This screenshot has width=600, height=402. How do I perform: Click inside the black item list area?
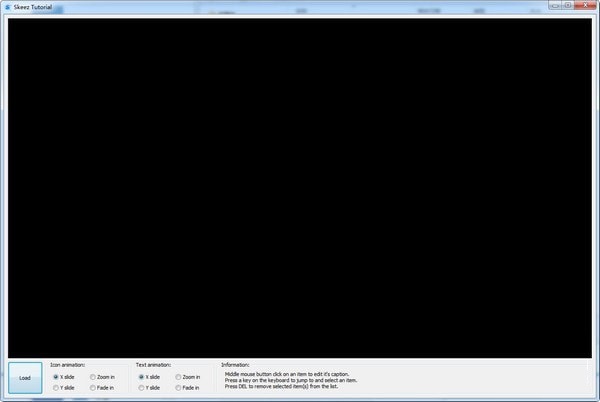coord(299,187)
